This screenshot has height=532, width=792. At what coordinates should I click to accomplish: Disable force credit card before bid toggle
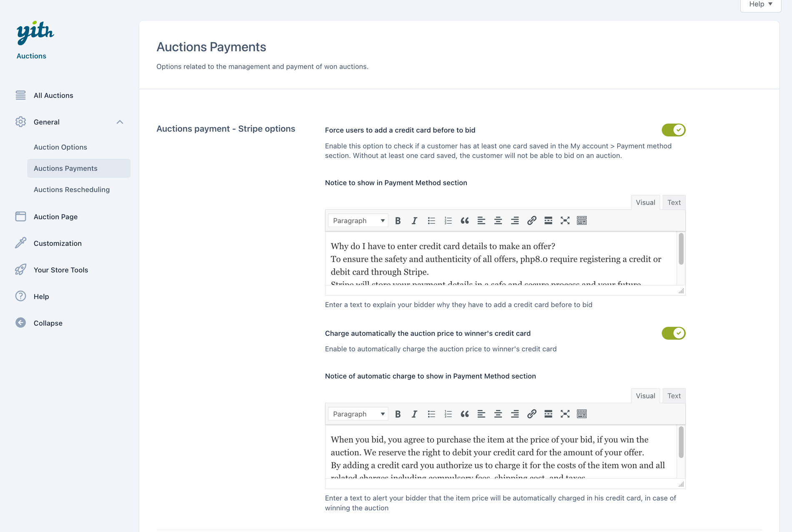point(673,130)
